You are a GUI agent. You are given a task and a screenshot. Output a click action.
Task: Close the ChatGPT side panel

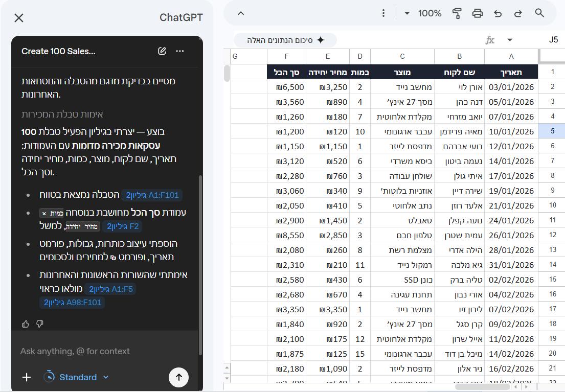tap(19, 18)
